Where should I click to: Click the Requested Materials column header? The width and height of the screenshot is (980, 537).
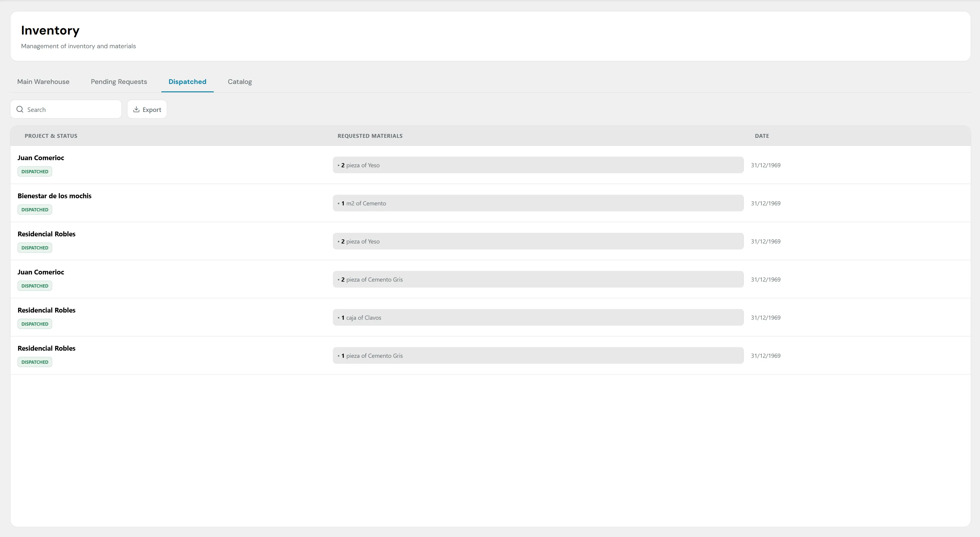(370, 136)
